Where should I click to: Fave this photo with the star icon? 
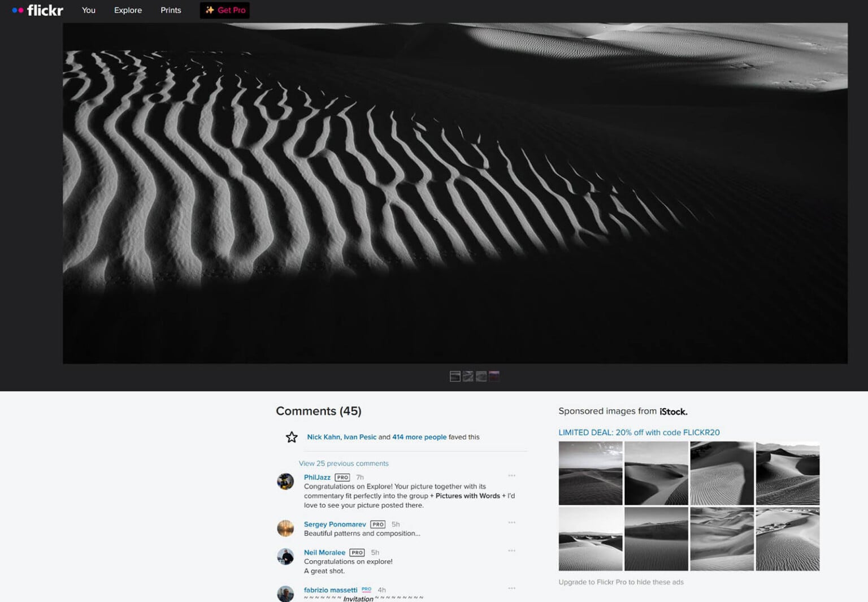click(x=292, y=437)
